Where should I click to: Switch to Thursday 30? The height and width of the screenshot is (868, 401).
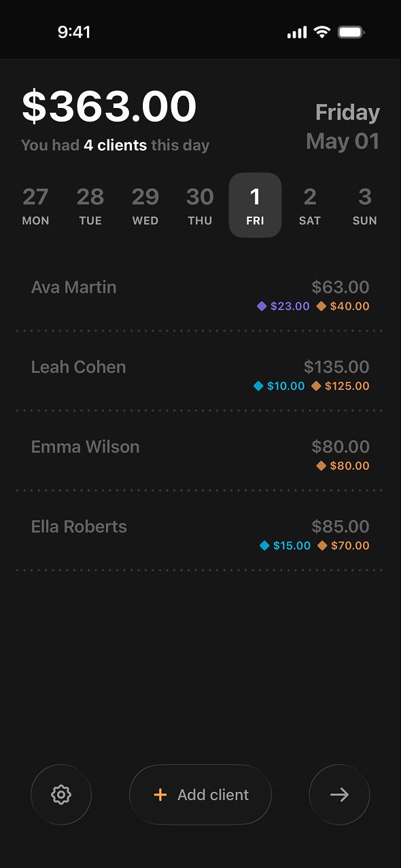[x=200, y=205]
